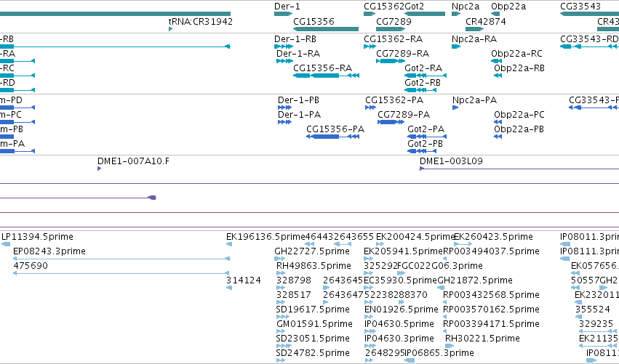Select the Npc2a gene arrow
Image resolution: width=619 pixels, height=364 pixels.
click(x=456, y=14)
